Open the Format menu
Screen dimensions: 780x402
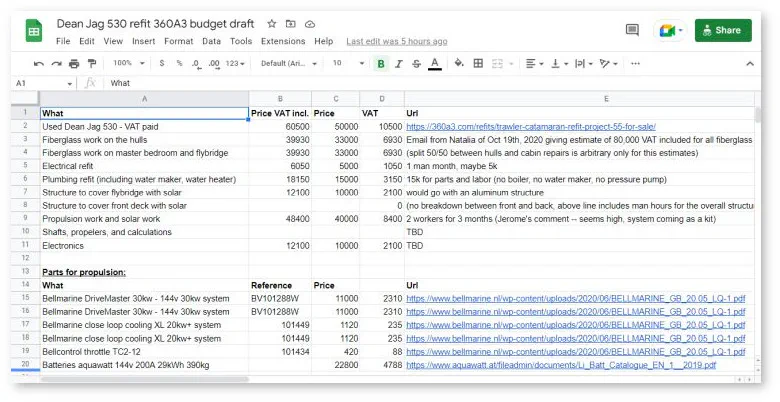coord(178,41)
